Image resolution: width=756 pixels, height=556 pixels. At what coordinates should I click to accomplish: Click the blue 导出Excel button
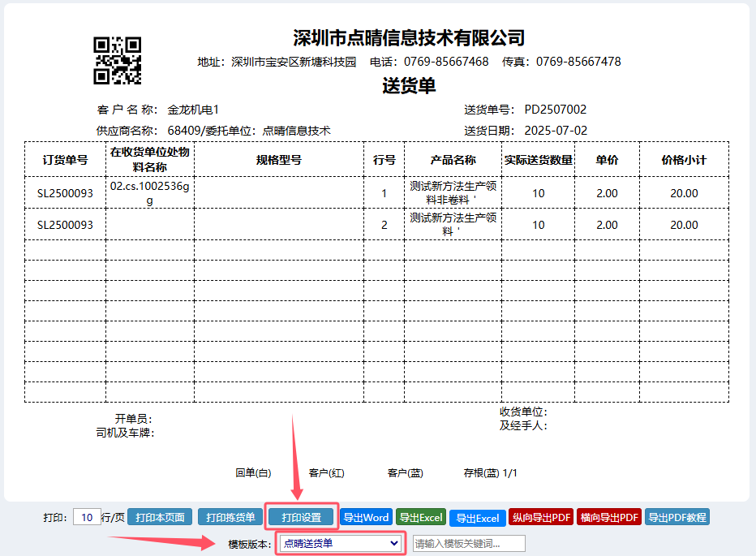[x=477, y=517]
